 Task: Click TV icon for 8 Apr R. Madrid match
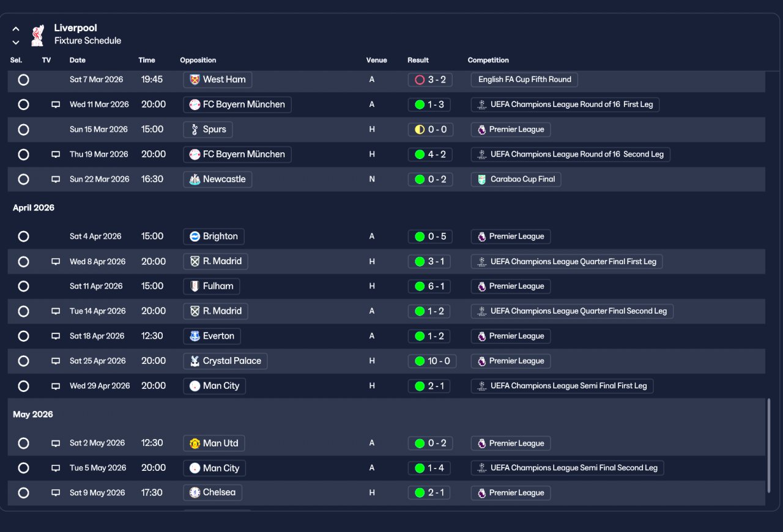(56, 262)
